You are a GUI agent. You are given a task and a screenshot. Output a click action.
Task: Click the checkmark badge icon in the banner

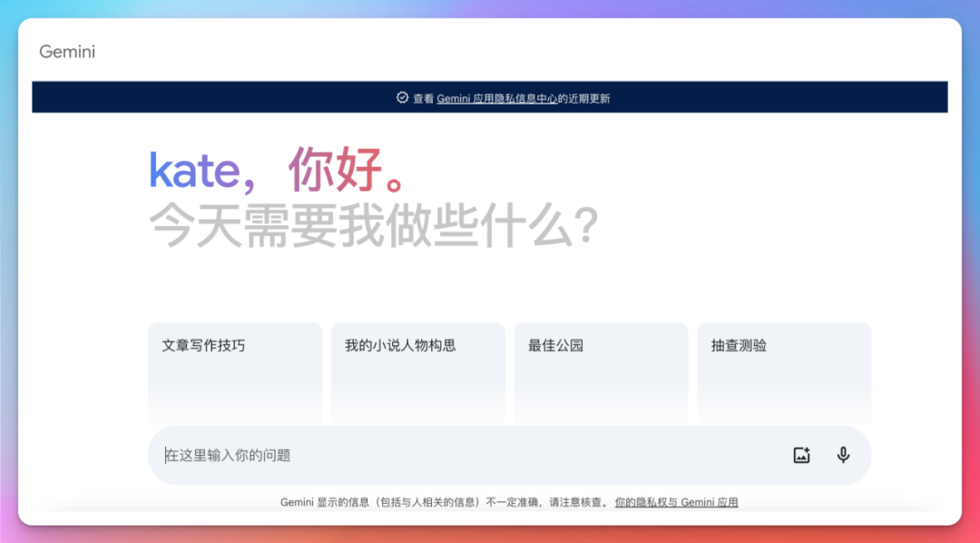402,98
